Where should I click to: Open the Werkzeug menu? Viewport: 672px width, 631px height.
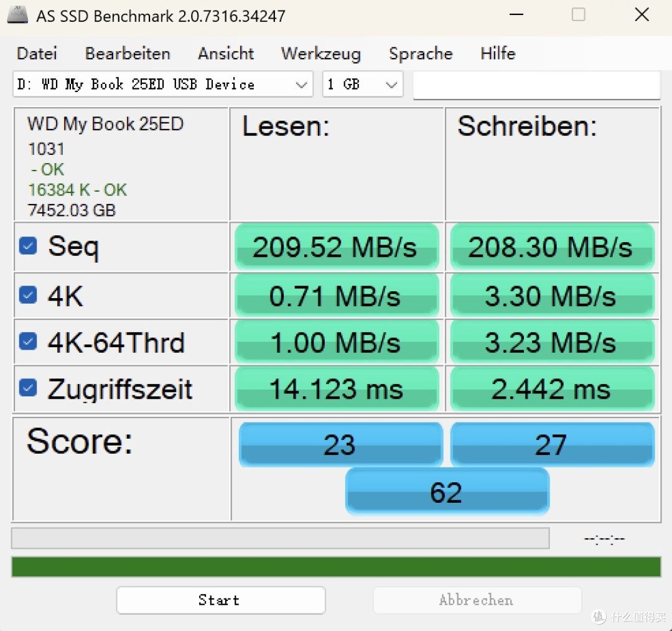pos(321,54)
